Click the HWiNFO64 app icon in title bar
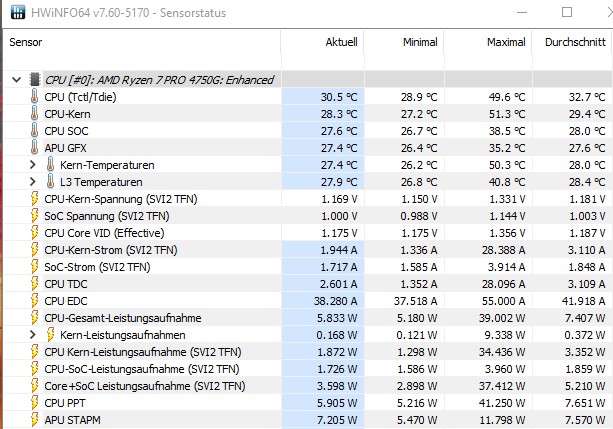The image size is (613, 429). pyautogui.click(x=18, y=13)
